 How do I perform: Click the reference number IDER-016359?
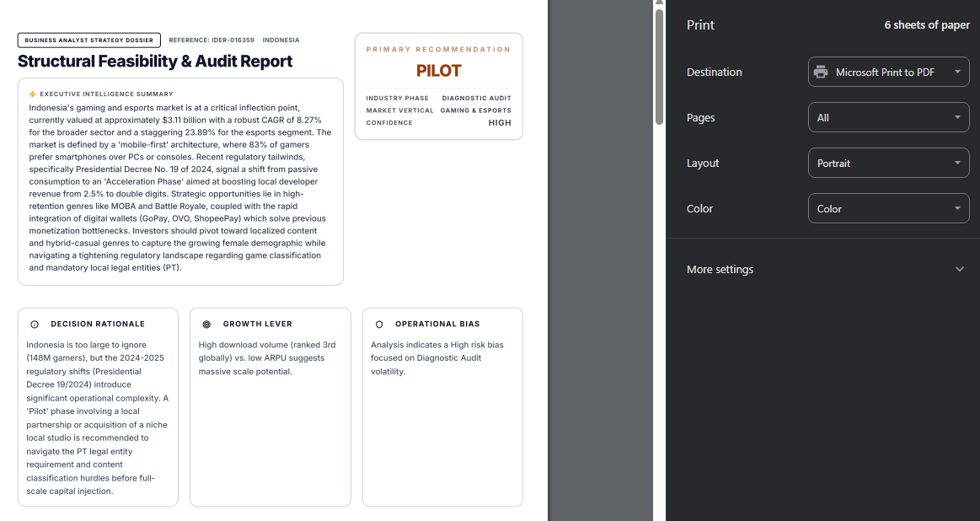[211, 40]
